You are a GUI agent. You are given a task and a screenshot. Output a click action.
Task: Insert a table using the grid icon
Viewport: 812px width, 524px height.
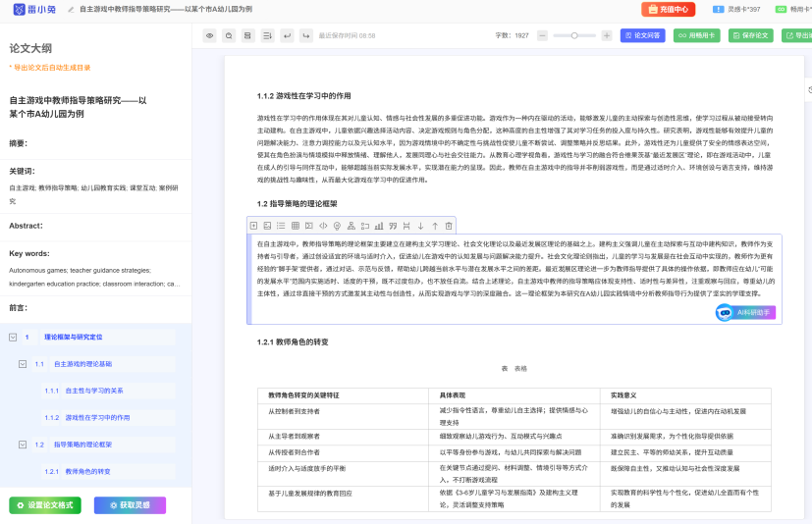296,226
